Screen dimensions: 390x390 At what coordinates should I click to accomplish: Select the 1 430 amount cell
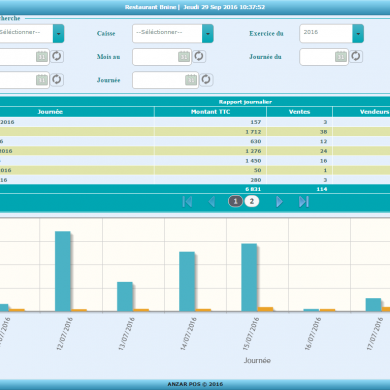click(x=210, y=161)
